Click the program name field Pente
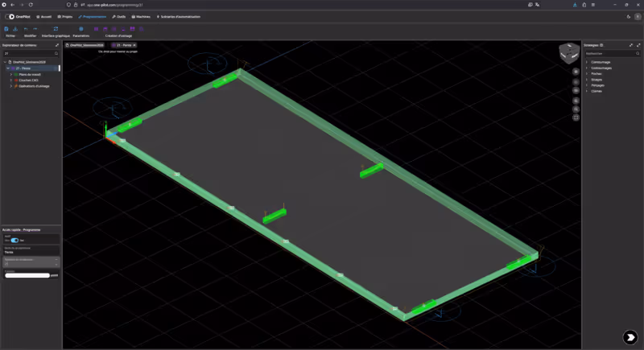 coord(31,251)
